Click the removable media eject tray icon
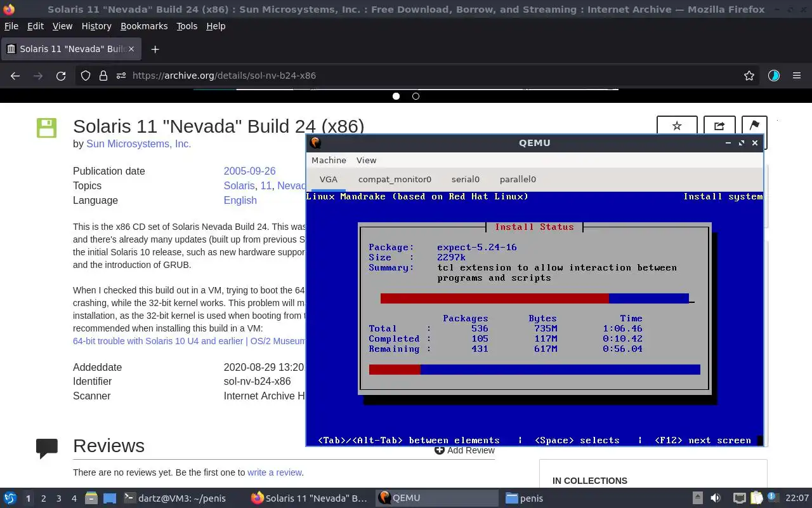This screenshot has height=508, width=812. [697, 498]
